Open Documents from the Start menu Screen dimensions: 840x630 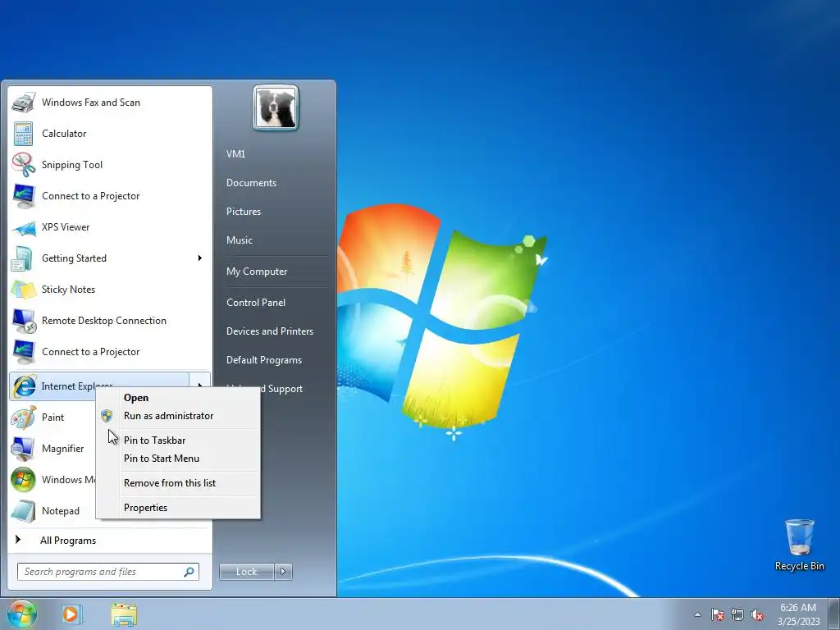[251, 183]
